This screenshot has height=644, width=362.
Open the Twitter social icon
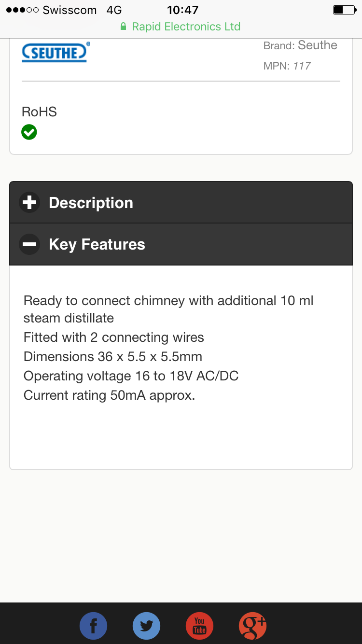click(x=146, y=626)
